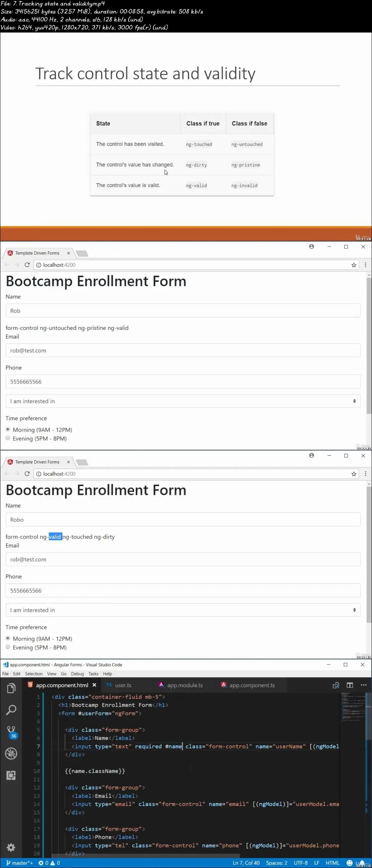This screenshot has width=372, height=868.
Task: Bookmark the page with star in lower browser
Action: 354,474
